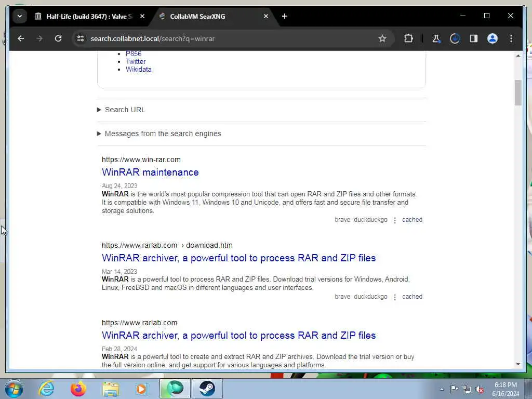Open Chrome Labs flask icon
Image resolution: width=532 pixels, height=399 pixels.
436,38
